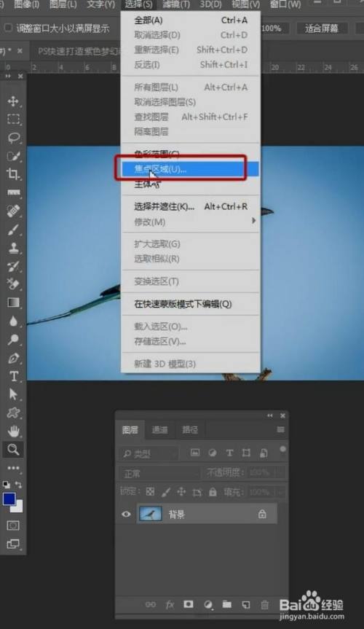The image size is (364, 629).
Task: Switch to the 通道 tab
Action: 159,429
